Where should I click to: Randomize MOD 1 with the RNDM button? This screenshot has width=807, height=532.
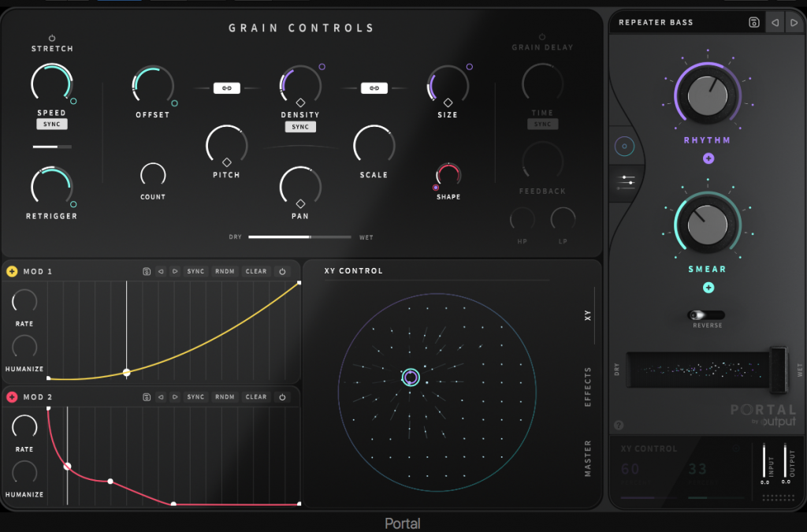tap(225, 270)
